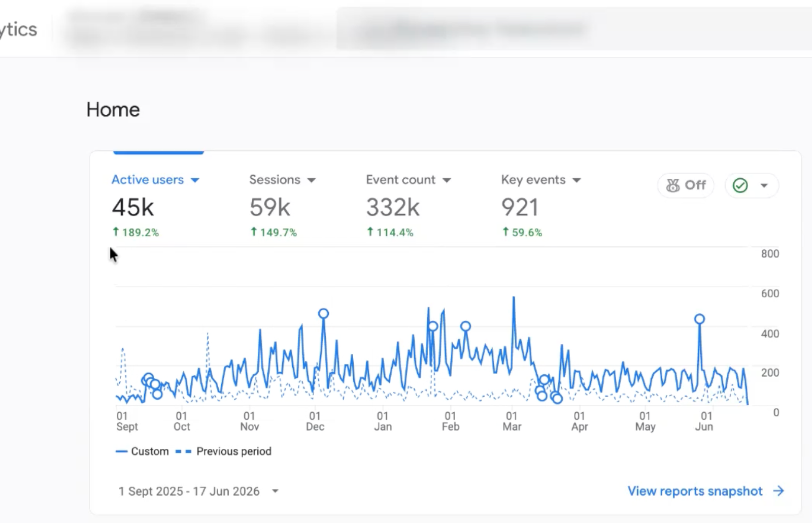Click the arrow icon beside View reports snapshot
812x523 pixels.
779,491
